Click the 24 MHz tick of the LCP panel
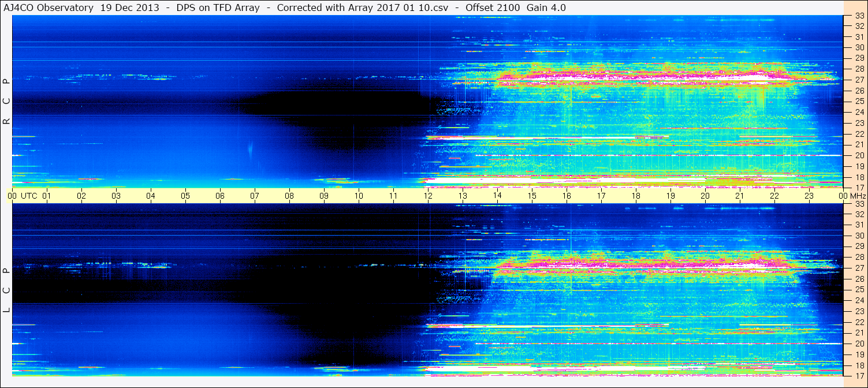The image size is (868, 388). click(859, 300)
